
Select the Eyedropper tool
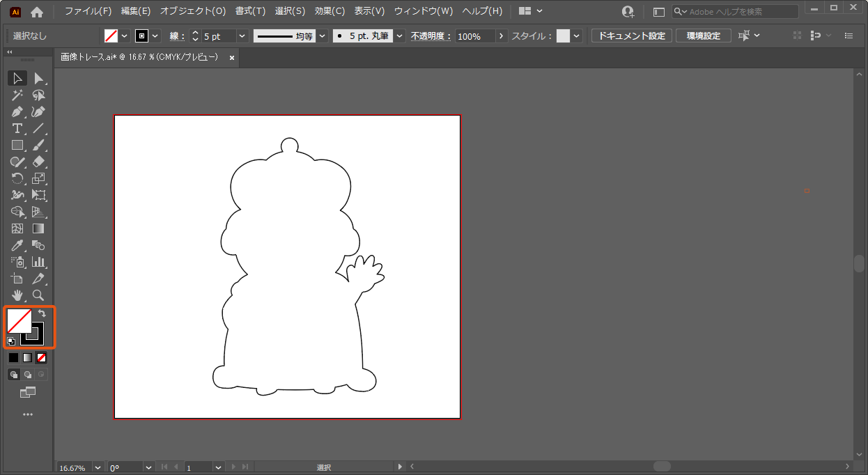pos(17,245)
